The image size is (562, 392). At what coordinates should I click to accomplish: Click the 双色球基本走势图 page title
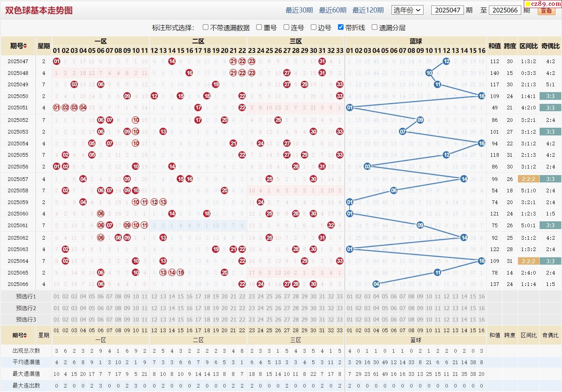click(39, 10)
